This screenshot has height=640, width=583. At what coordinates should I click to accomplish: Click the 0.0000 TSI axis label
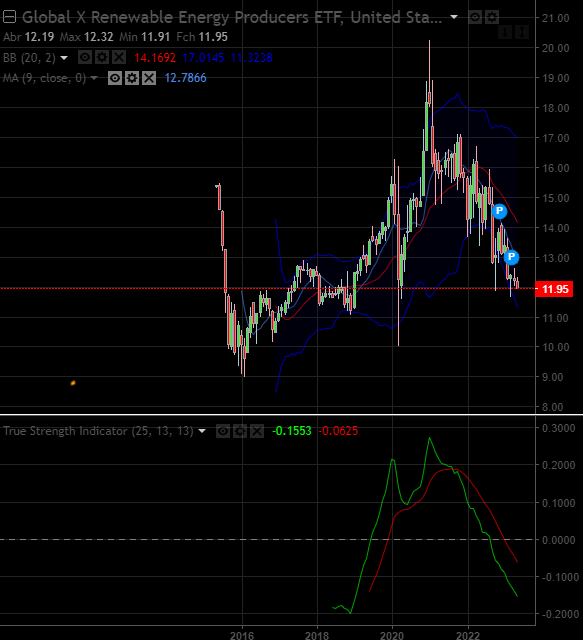(x=559, y=540)
